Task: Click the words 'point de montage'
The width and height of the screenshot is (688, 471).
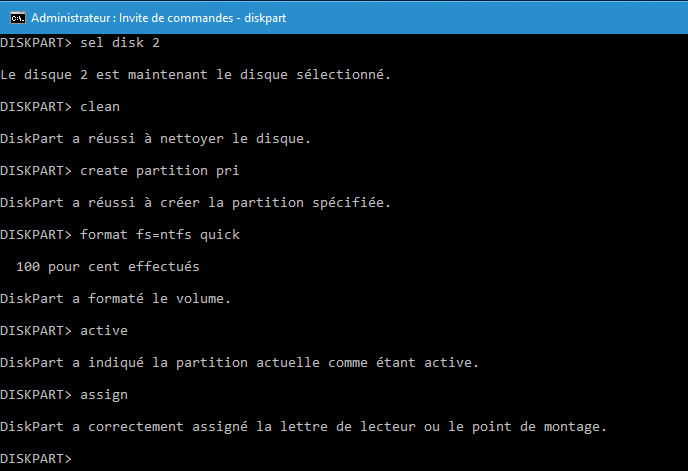Action: [539, 427]
